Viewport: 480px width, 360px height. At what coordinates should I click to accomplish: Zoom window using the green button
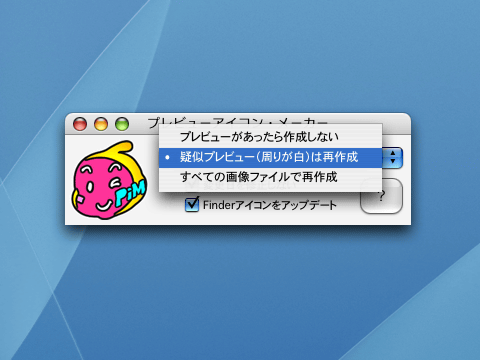click(x=122, y=124)
